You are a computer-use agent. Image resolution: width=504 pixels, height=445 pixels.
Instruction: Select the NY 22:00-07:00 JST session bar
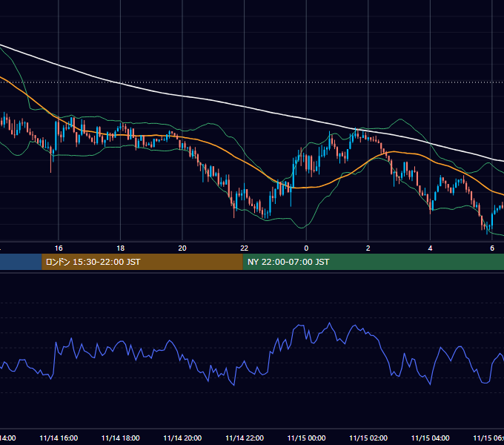(373, 262)
